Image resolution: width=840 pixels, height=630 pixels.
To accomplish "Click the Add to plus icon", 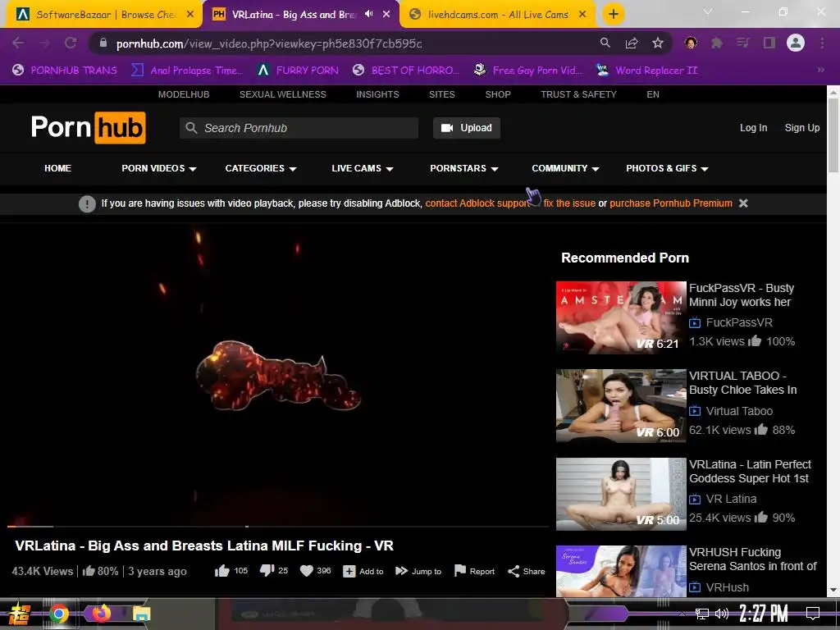I will pos(349,571).
